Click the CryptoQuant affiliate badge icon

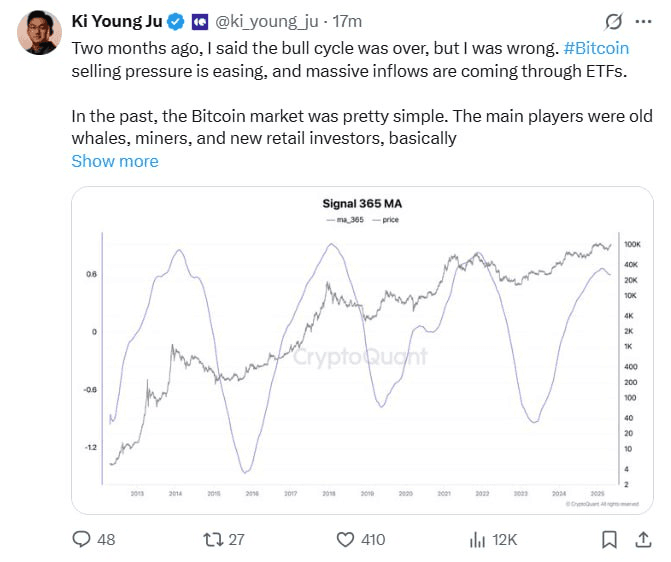[199, 21]
